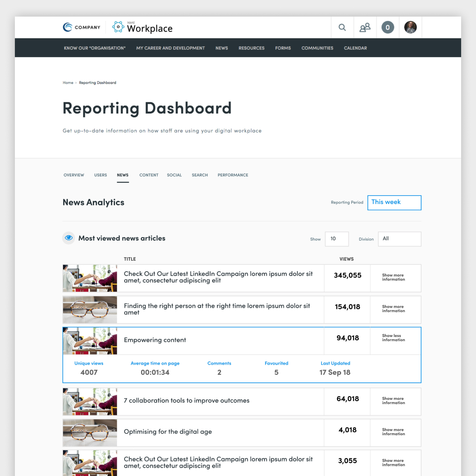
Task: Open the Calendar menu item
Action: coord(355,48)
